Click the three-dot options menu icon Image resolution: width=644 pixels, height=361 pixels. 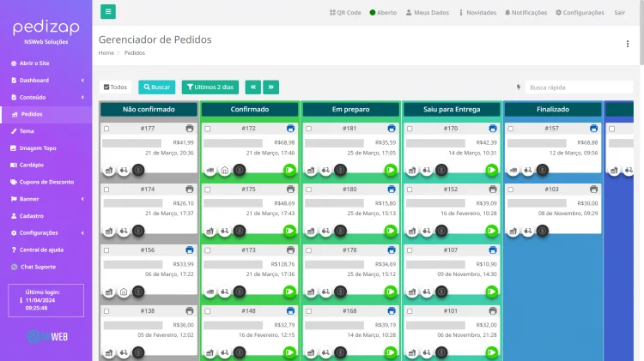[627, 43]
